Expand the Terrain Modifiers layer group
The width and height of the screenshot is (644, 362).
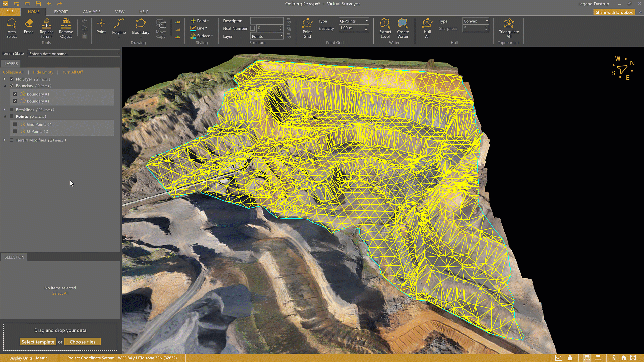4,140
